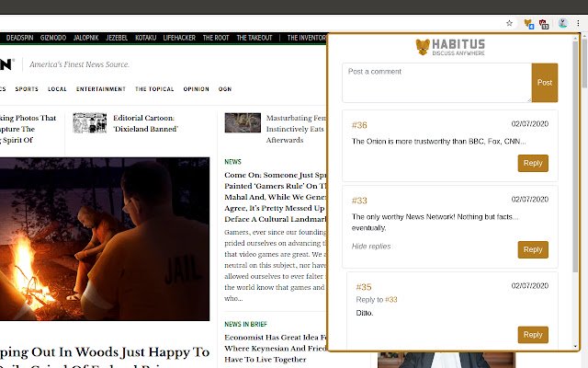Open the Habitus extension icon in toolbar
The image size is (588, 368).
529,24
